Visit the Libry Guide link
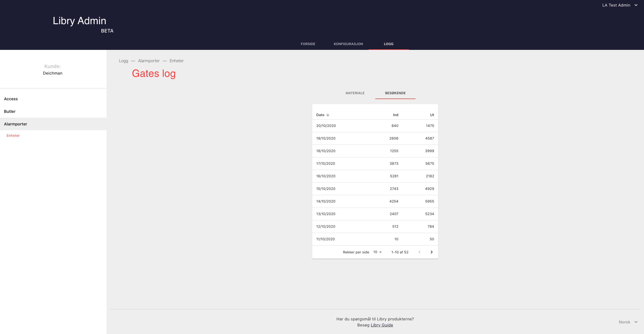The image size is (644, 334). click(382, 325)
